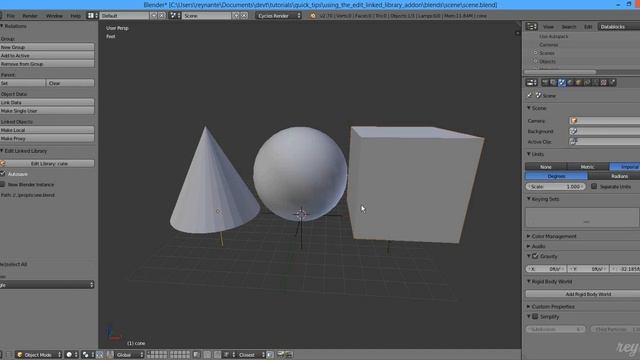
Task: Select the None unit system
Action: 546,167
